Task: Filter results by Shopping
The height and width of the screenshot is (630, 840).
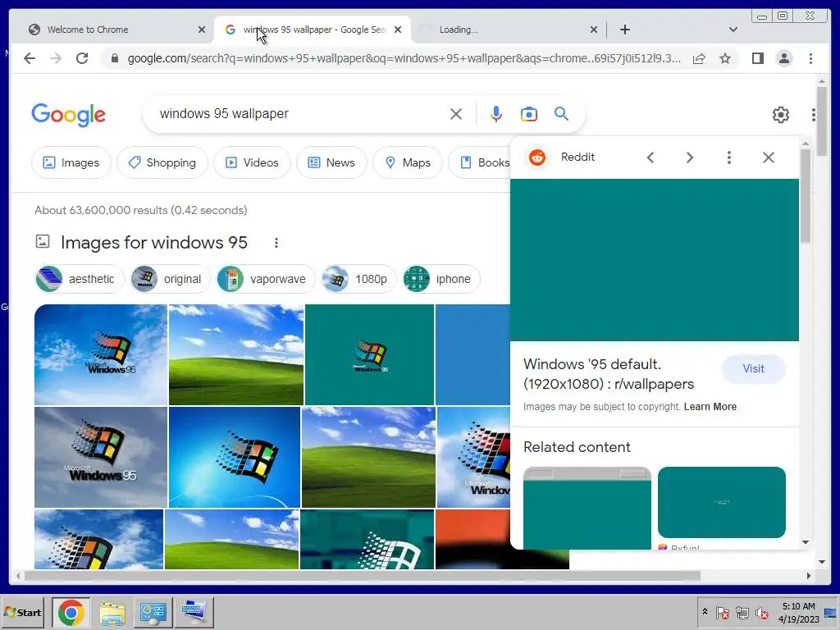Action: point(162,162)
